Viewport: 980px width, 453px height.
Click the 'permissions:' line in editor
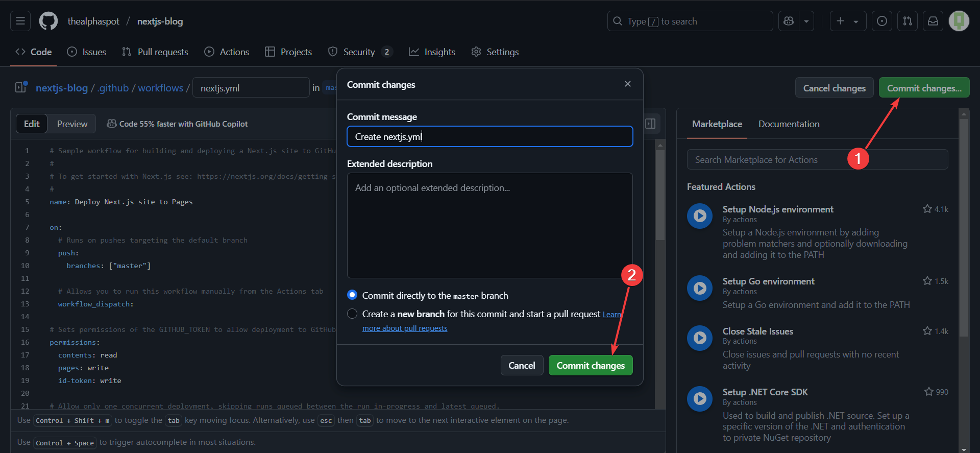click(75, 342)
